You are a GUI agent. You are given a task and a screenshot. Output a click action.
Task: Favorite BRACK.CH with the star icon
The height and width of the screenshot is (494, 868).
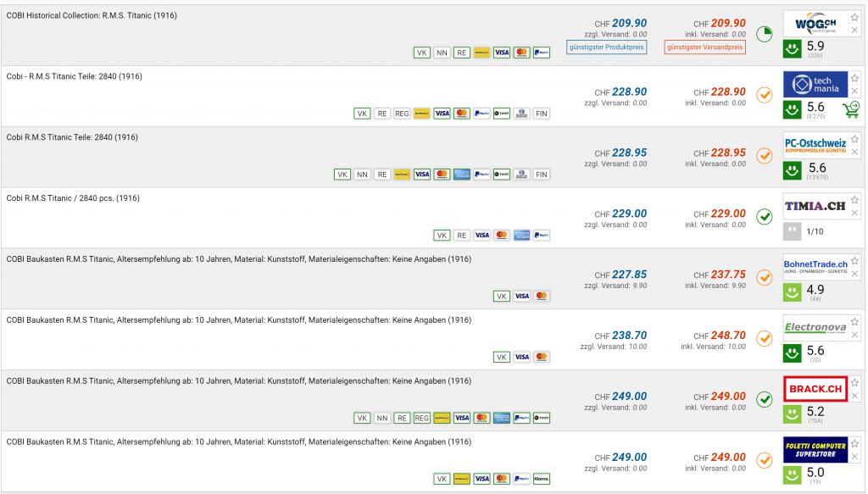[x=854, y=383]
